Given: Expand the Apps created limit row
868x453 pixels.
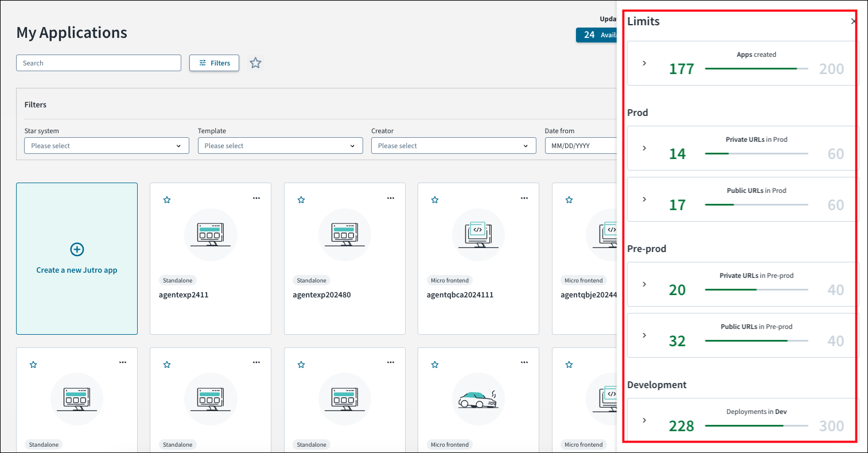Looking at the screenshot, I should pos(644,63).
